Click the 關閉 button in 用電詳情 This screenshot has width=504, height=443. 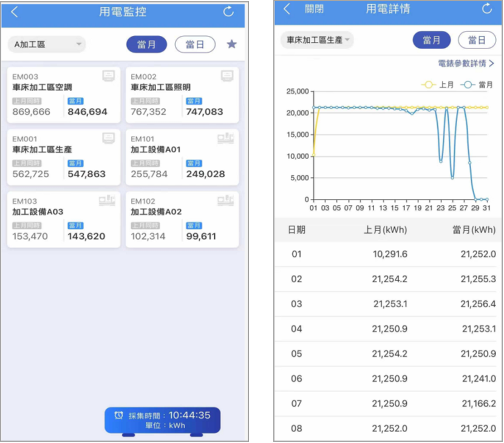click(x=314, y=9)
